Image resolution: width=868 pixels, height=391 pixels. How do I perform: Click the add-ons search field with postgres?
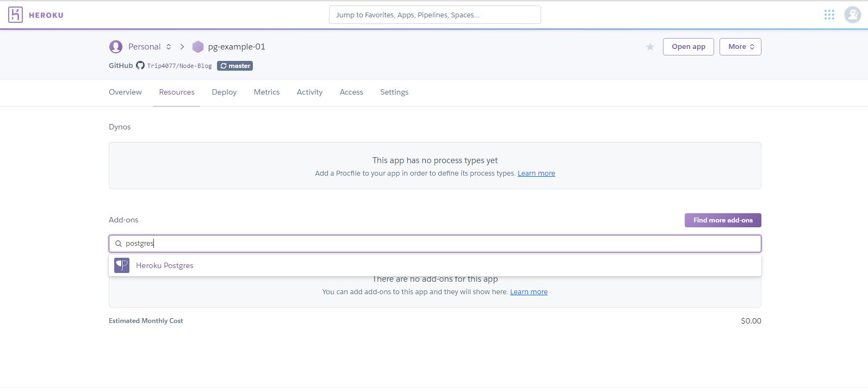pos(435,244)
